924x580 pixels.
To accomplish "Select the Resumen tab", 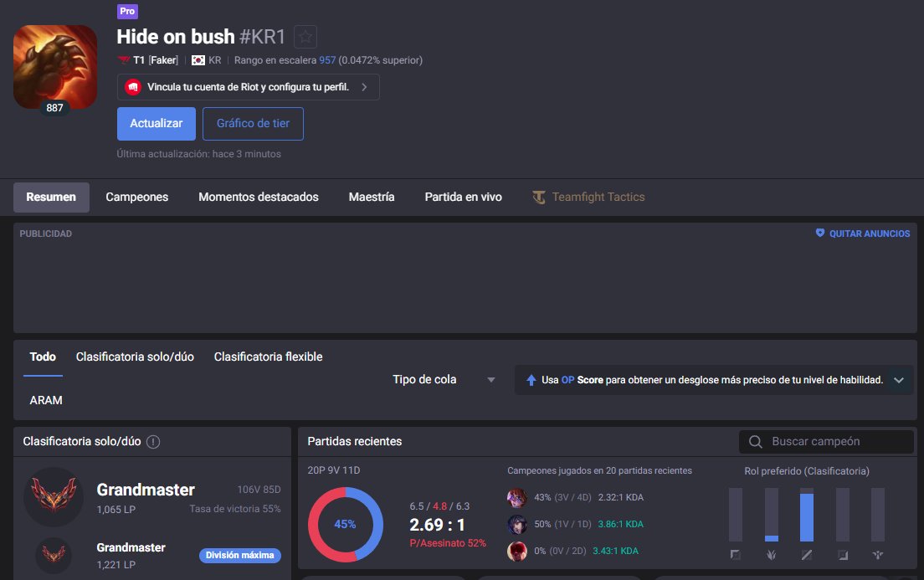I will coord(51,198).
